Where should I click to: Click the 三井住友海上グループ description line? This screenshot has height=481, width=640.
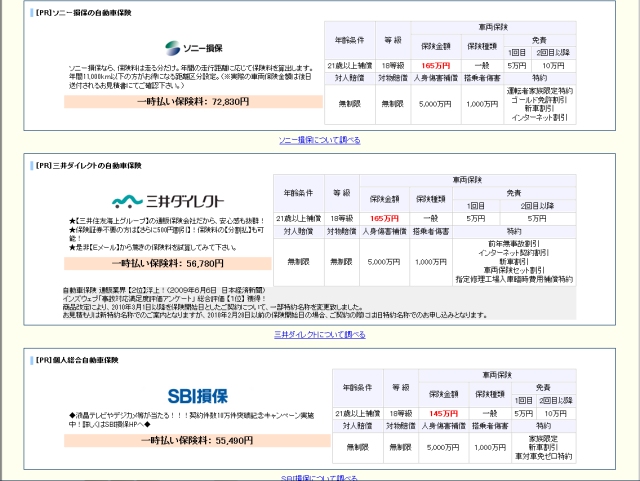click(x=167, y=221)
